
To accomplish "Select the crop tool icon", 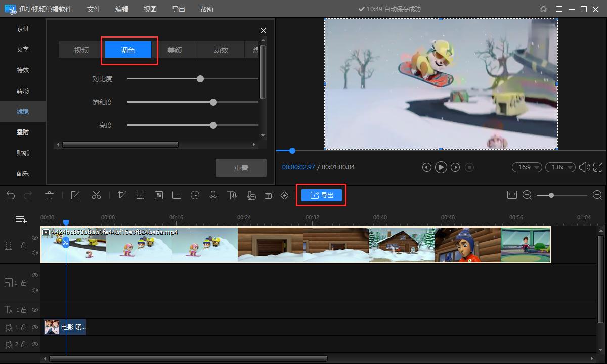I will tap(122, 195).
